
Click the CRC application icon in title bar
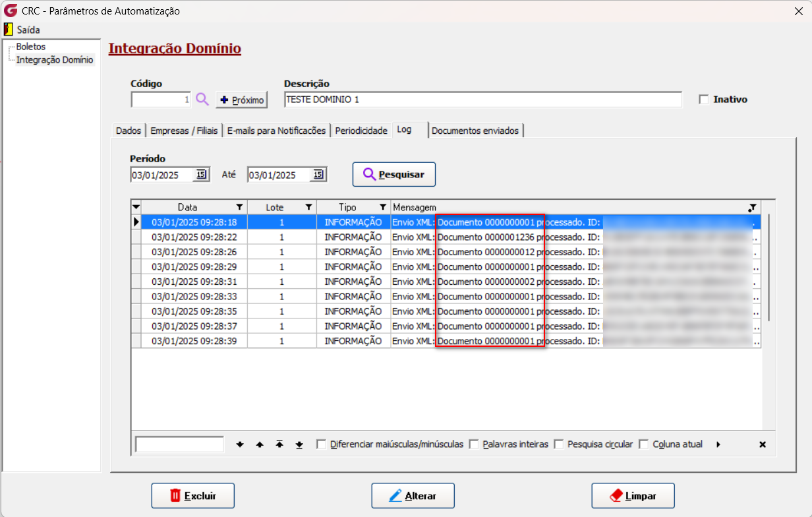point(11,11)
